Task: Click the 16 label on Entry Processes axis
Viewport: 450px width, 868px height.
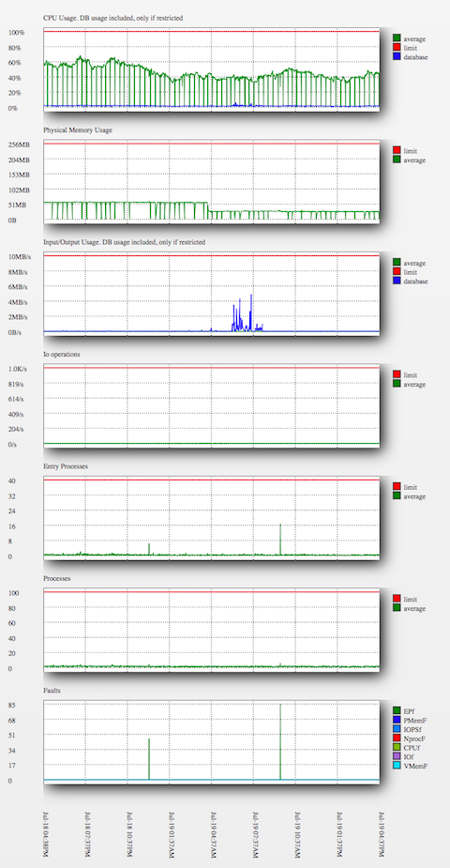Action: (11, 526)
